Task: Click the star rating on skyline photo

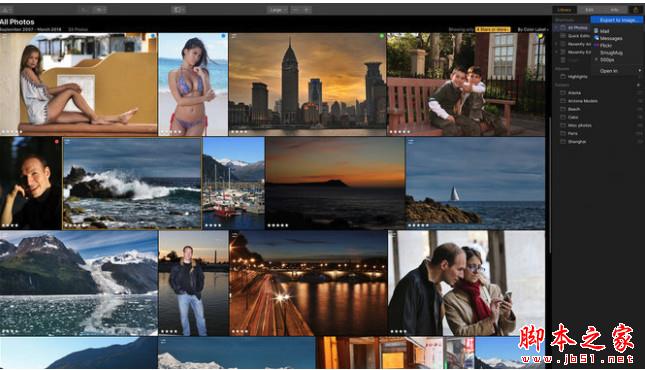Action: [x=239, y=132]
